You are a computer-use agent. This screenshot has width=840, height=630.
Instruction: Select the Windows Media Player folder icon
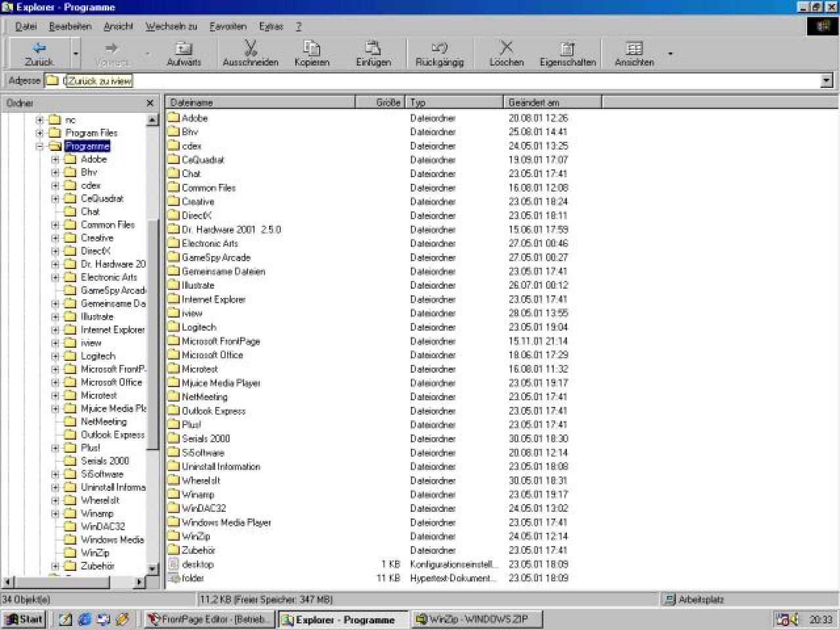173,522
